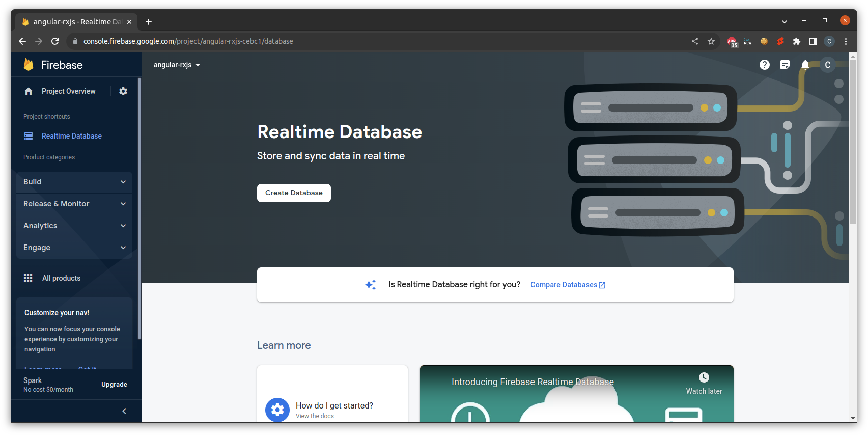Click the Create Database button
The width and height of the screenshot is (868, 435).
click(294, 193)
